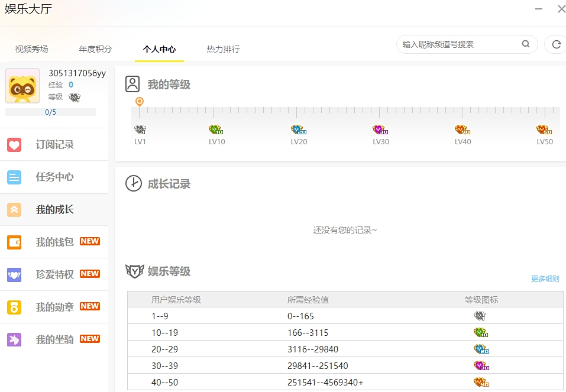The image size is (566, 392).
Task: Open the 我的钱包 wallet icon
Action: tap(14, 242)
